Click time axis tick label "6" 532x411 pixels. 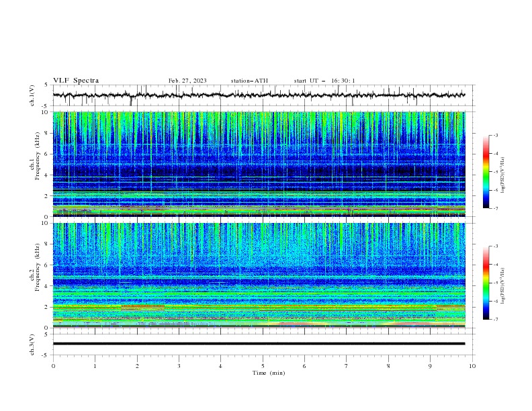click(304, 366)
